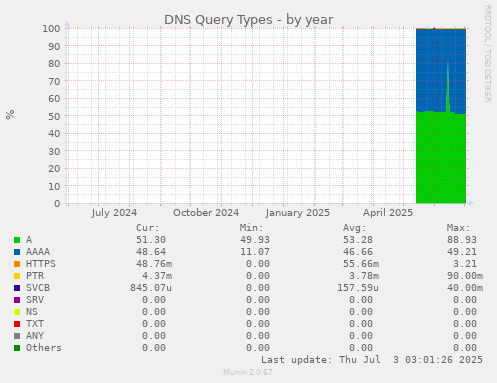Click the AAAA minimum value 11.07
497x383 pixels.
tap(255, 252)
